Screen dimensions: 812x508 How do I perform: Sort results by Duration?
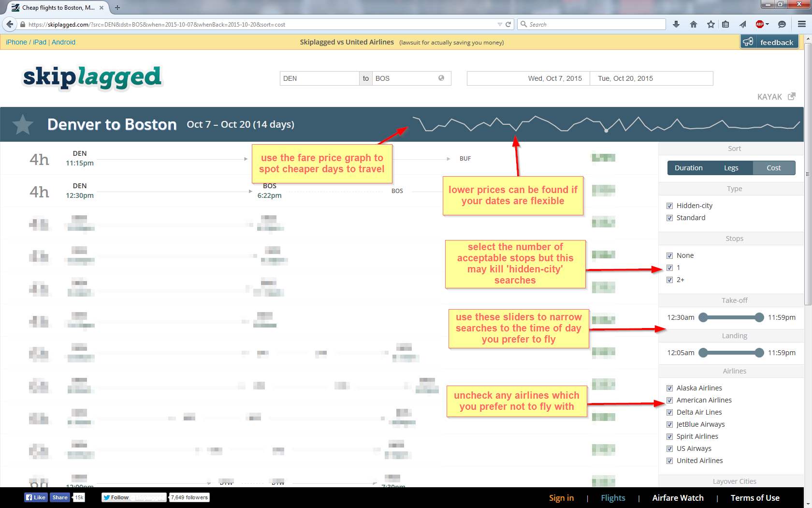point(688,168)
